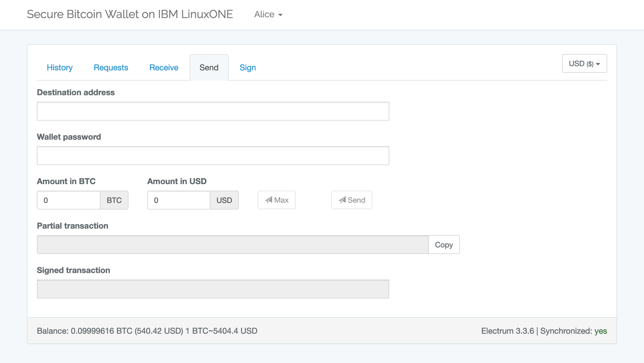Click the BTC unit addon label
The height and width of the screenshot is (363, 644).
click(x=114, y=200)
